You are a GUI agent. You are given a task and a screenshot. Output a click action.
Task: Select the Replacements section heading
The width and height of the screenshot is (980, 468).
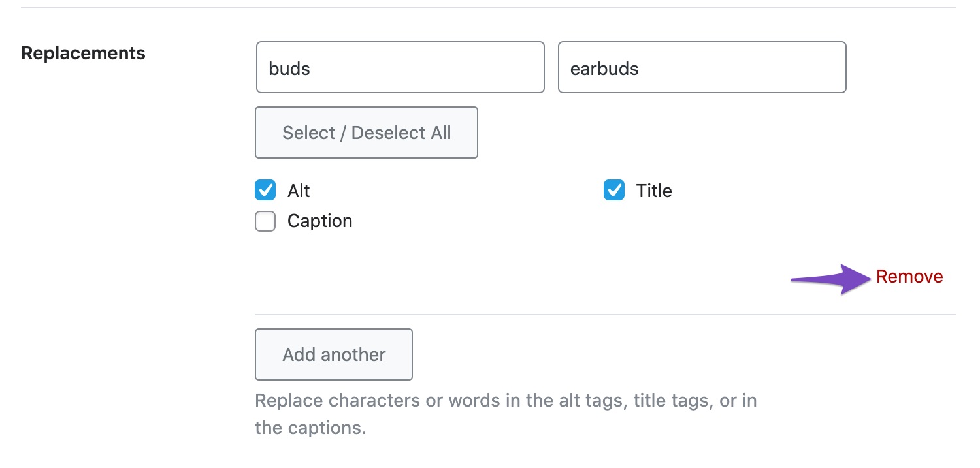[x=84, y=53]
